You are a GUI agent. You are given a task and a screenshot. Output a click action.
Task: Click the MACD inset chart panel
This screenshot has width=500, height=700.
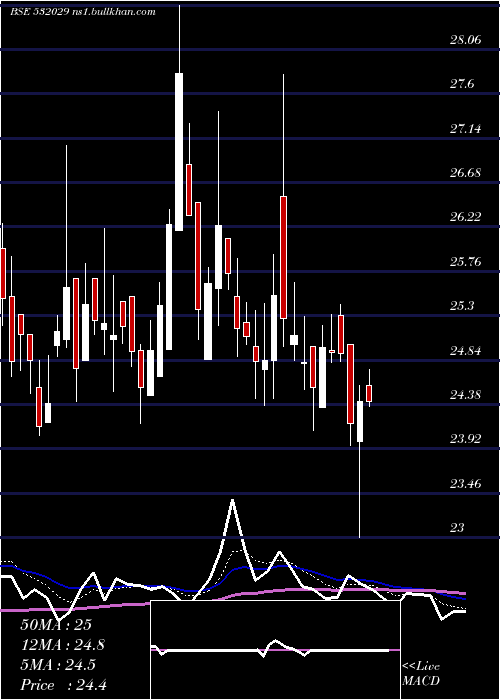pos(275,650)
